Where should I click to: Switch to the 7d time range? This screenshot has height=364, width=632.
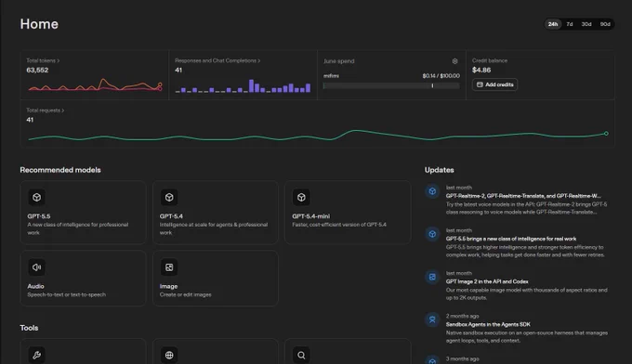click(x=570, y=24)
